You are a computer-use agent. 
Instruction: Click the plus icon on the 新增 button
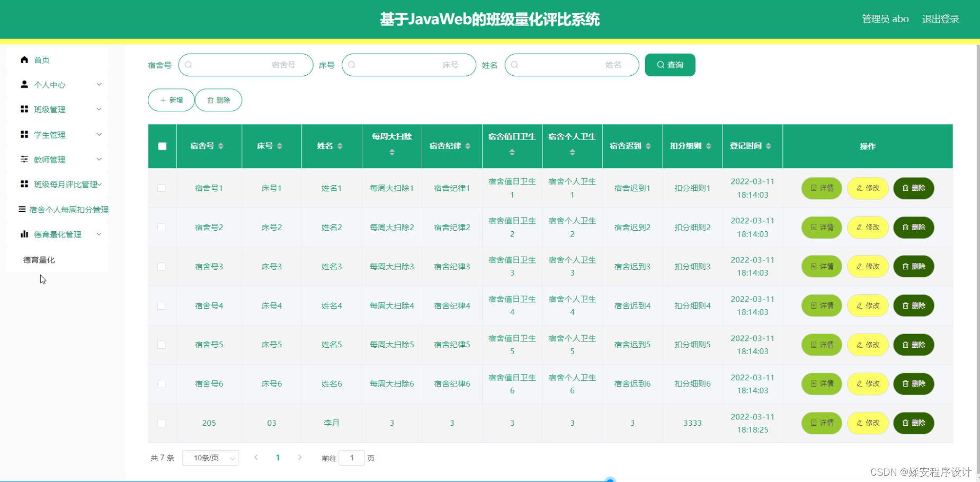tap(163, 100)
